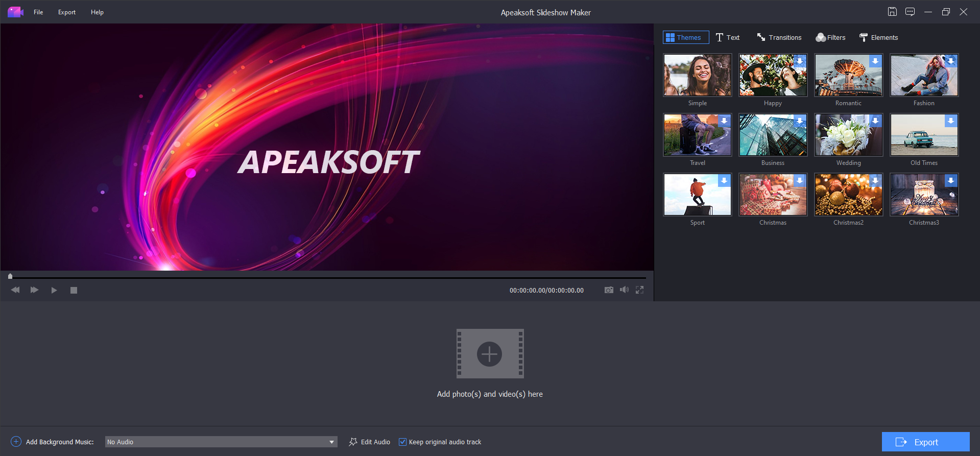Click the Add Background Music plus icon

click(x=16, y=442)
